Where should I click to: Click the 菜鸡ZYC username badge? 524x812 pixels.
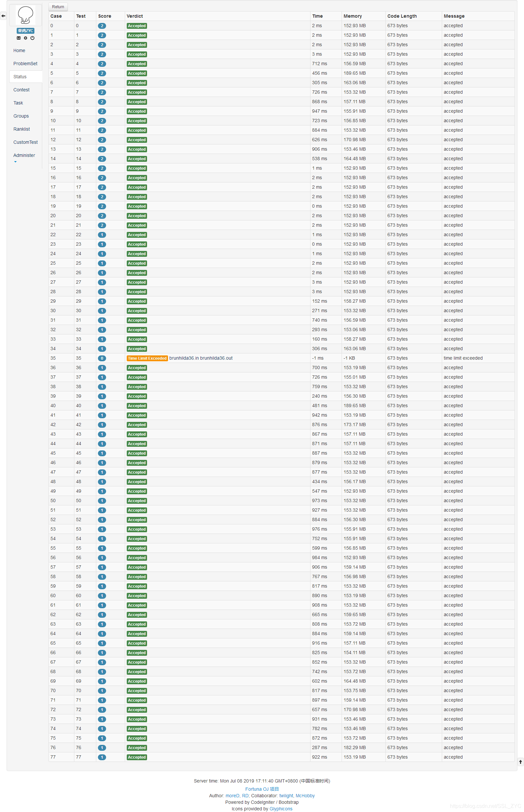point(26,31)
